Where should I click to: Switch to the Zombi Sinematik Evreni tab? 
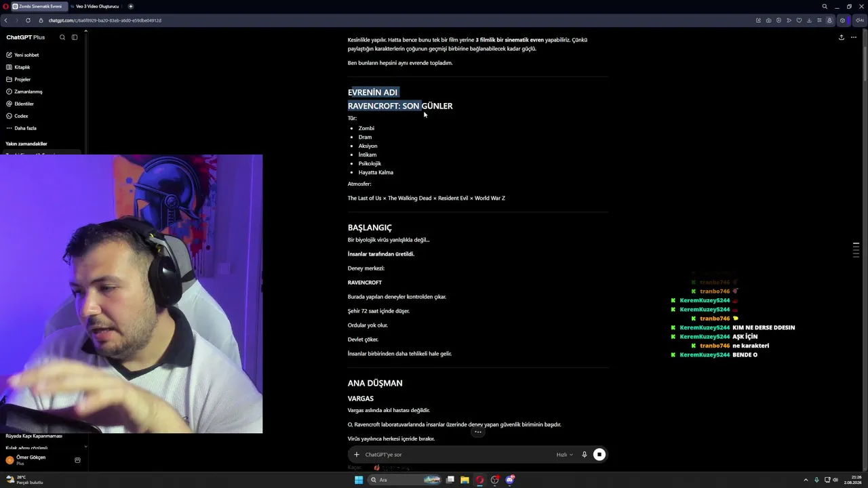click(38, 6)
